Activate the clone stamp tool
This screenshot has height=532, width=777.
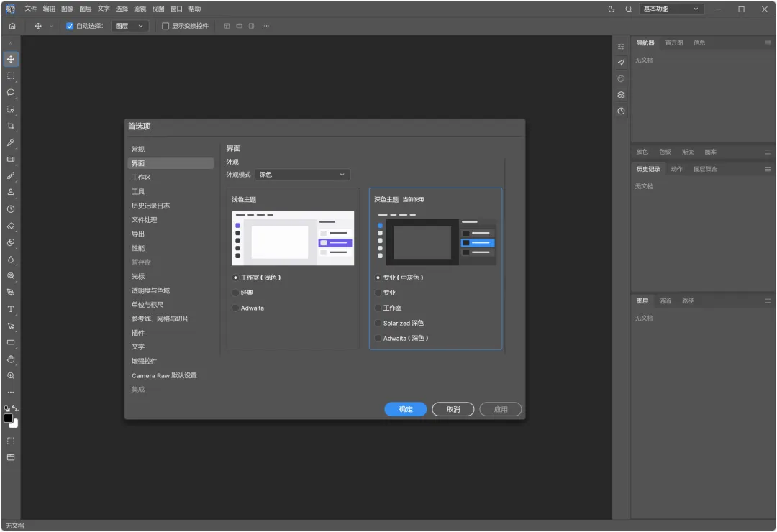click(11, 193)
